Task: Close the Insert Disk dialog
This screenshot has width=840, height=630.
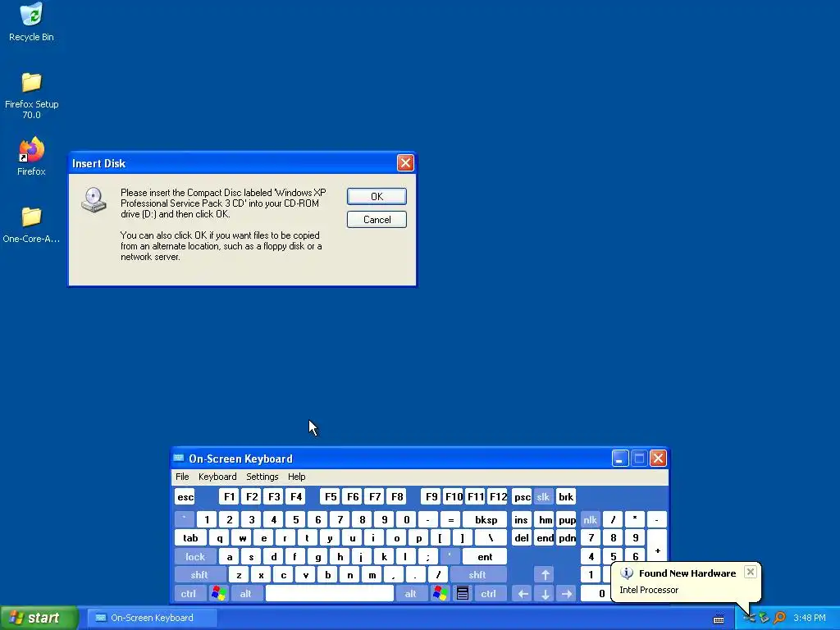Action: pyautogui.click(x=405, y=163)
